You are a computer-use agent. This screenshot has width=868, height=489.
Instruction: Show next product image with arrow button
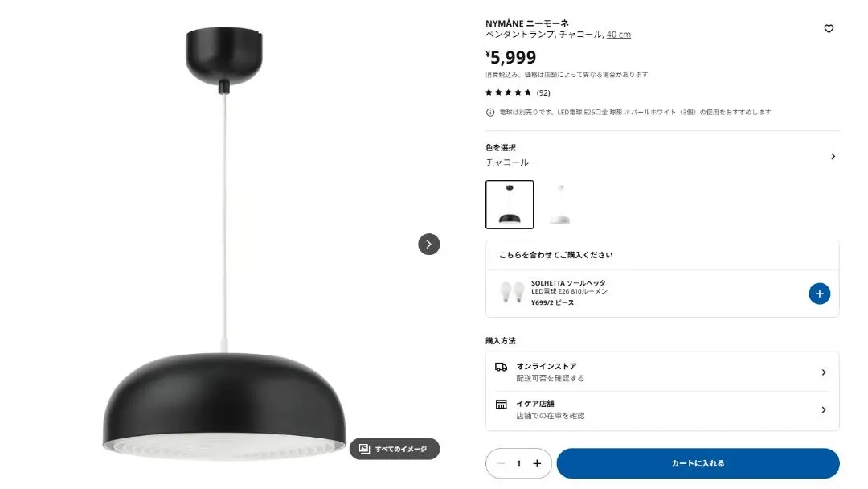coord(428,244)
